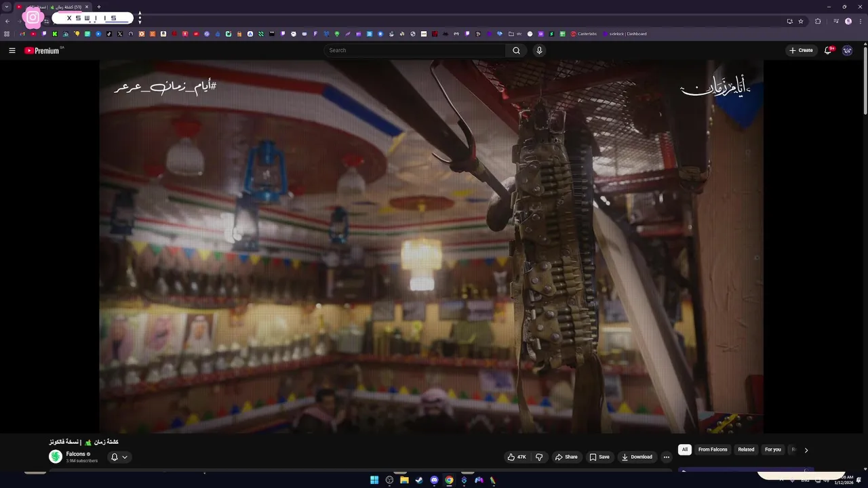Open the Falcons channel avatar
Screen dimensions: 868x488
(56, 457)
